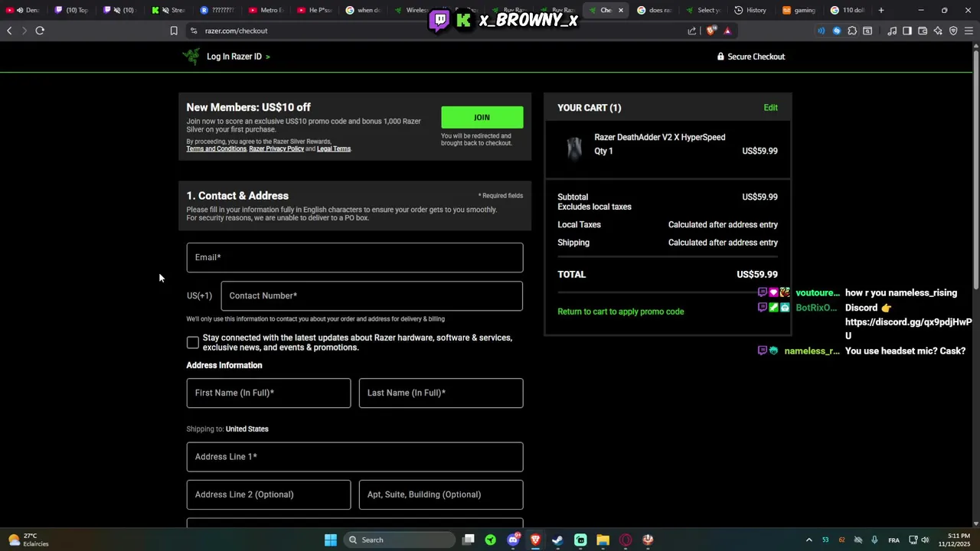Click the DeathAdder mouse product thumbnail
The width and height of the screenshot is (980, 551).
click(x=574, y=148)
